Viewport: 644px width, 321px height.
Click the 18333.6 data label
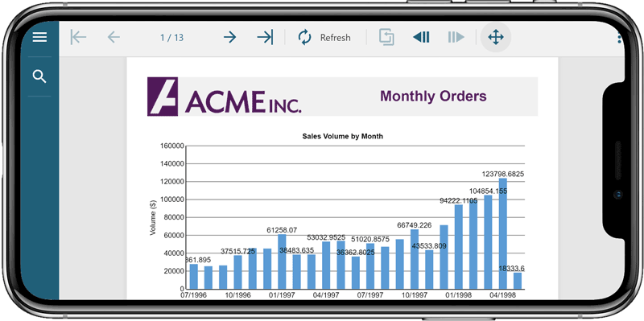click(512, 269)
